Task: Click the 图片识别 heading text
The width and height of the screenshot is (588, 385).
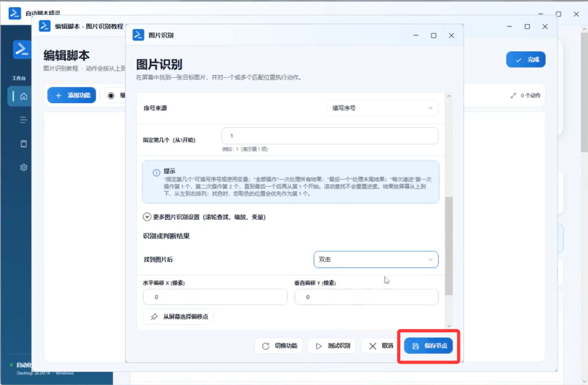Action: click(x=159, y=64)
